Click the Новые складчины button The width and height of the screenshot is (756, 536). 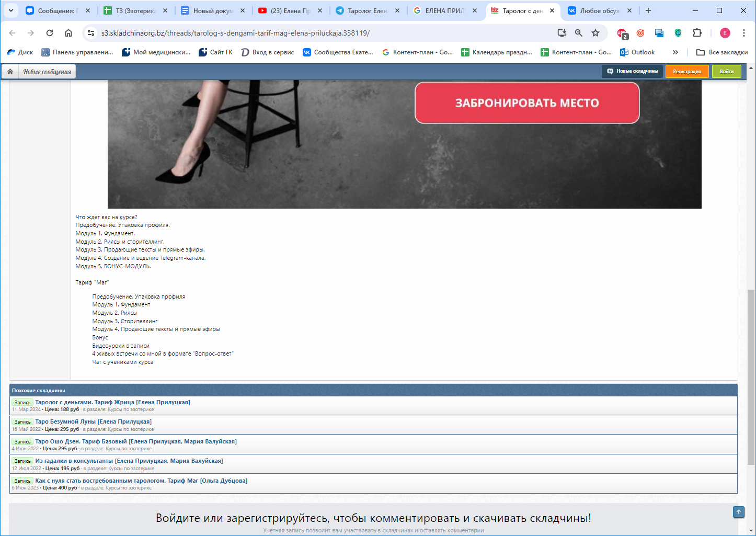pyautogui.click(x=632, y=71)
